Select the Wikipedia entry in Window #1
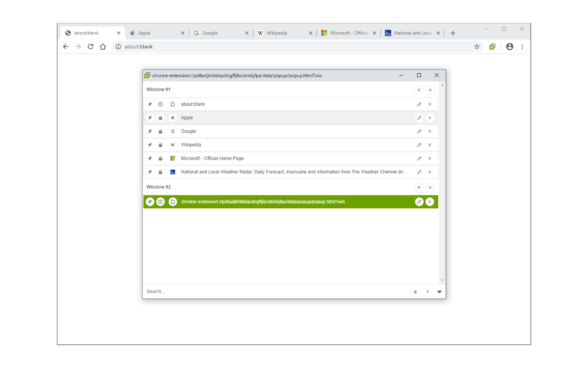Viewport: 588px width, 368px height. click(290, 145)
